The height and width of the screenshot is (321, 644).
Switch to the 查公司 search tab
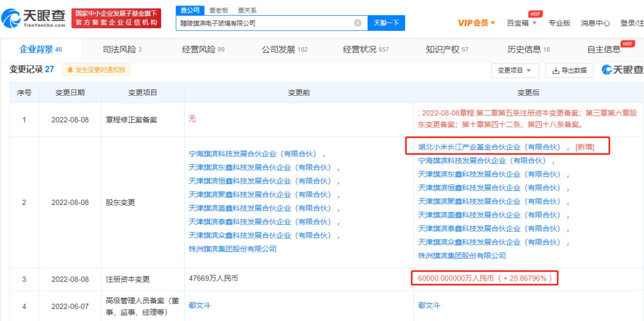tap(190, 10)
